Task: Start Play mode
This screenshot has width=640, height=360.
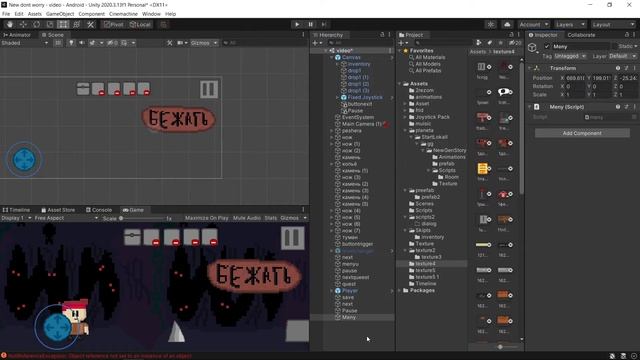Action: coord(297,24)
